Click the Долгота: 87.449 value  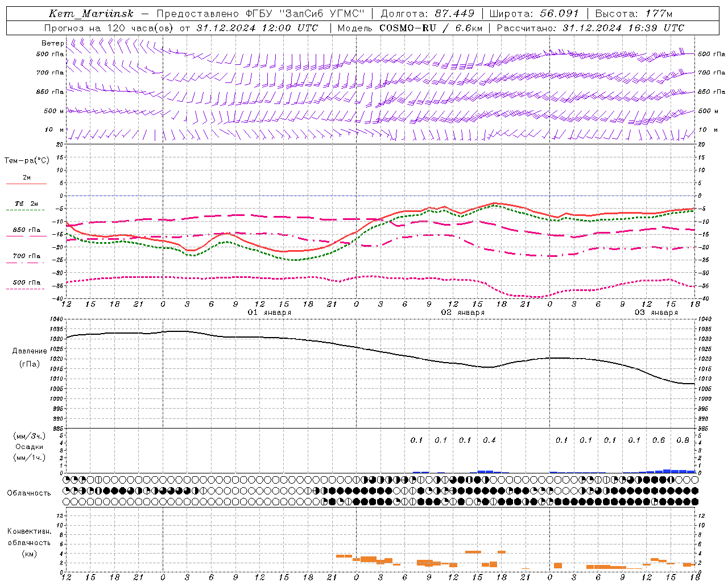428,14
